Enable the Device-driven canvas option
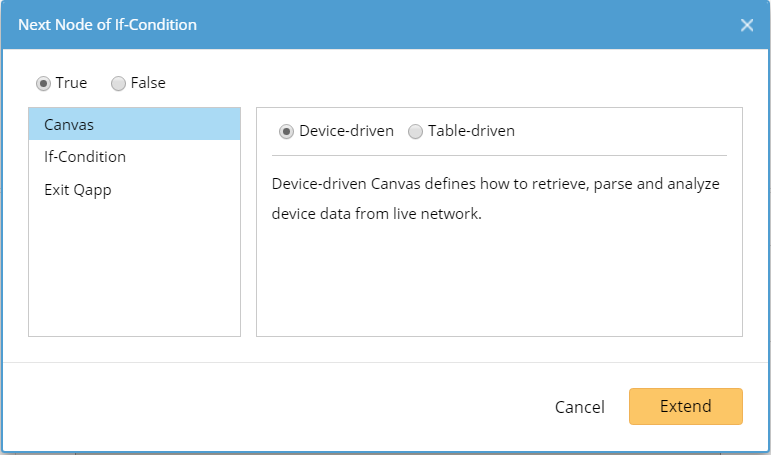The image size is (771, 455). (286, 131)
